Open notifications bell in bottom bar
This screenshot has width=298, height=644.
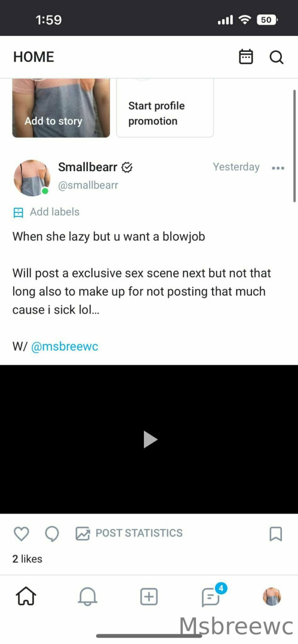[x=87, y=596]
